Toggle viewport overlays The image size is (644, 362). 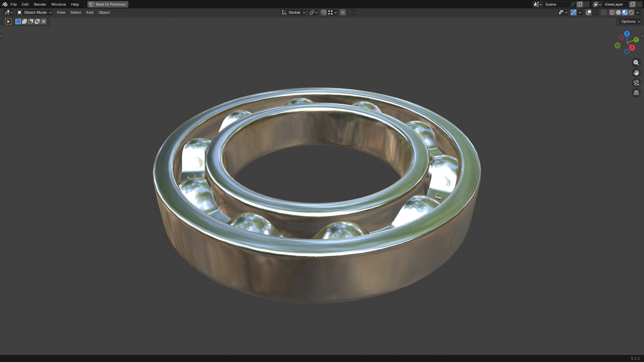[x=589, y=12]
